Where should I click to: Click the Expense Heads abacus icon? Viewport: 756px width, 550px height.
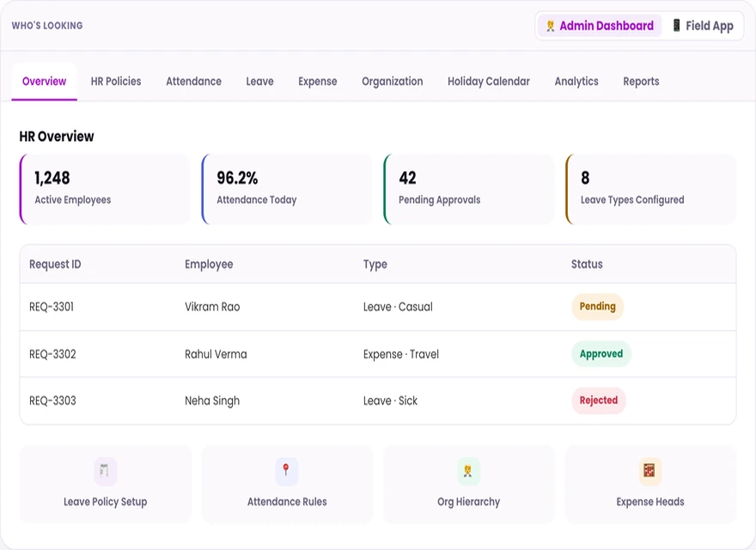pyautogui.click(x=650, y=471)
